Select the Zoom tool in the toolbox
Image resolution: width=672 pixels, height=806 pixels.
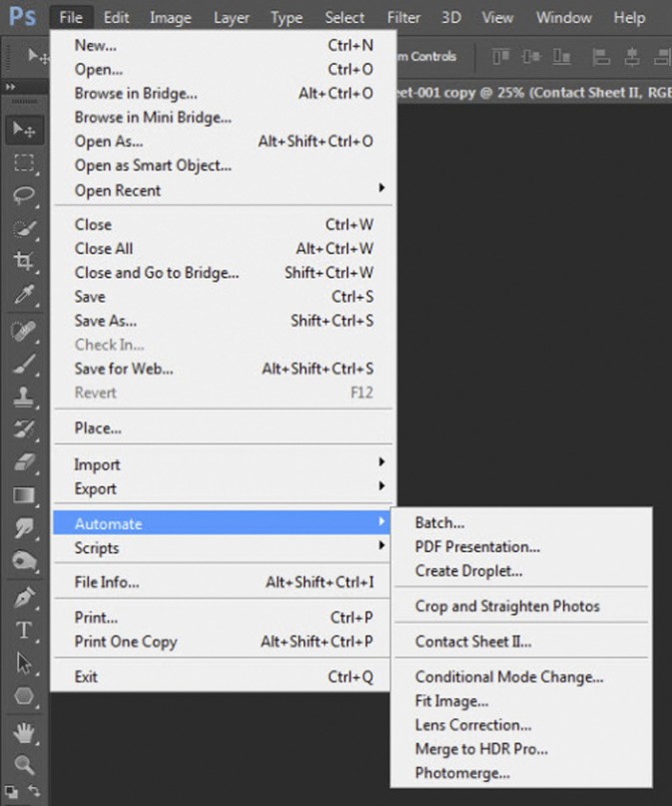(x=24, y=766)
